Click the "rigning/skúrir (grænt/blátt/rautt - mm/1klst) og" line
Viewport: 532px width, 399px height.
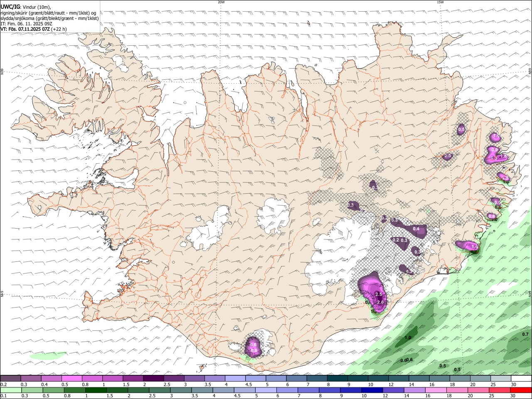(48, 13)
